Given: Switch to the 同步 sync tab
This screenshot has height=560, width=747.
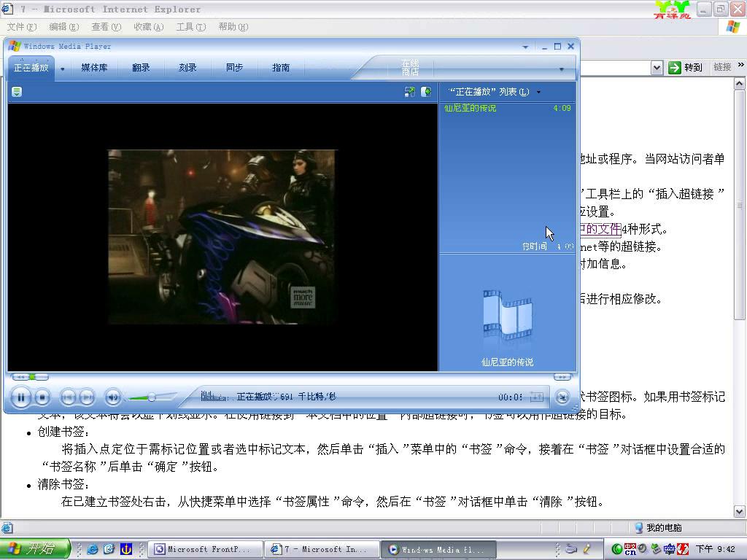Looking at the screenshot, I should 234,68.
